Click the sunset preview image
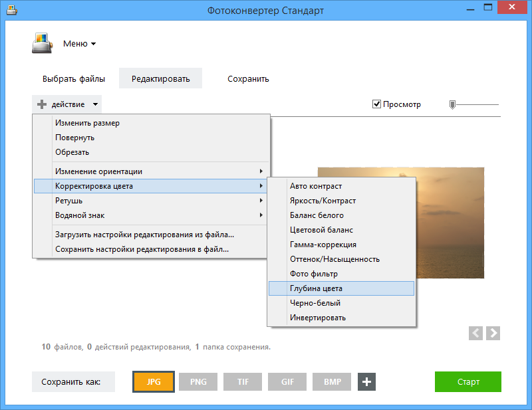The image size is (532, 410). [x=450, y=223]
